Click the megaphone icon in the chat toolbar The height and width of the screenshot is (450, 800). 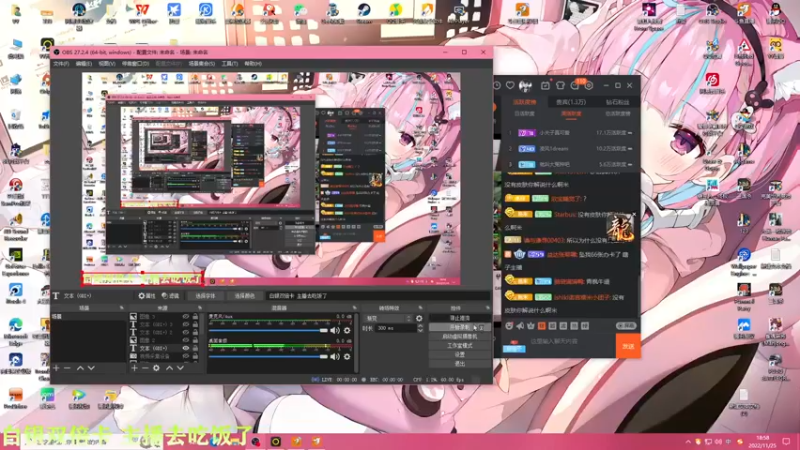click(520, 326)
